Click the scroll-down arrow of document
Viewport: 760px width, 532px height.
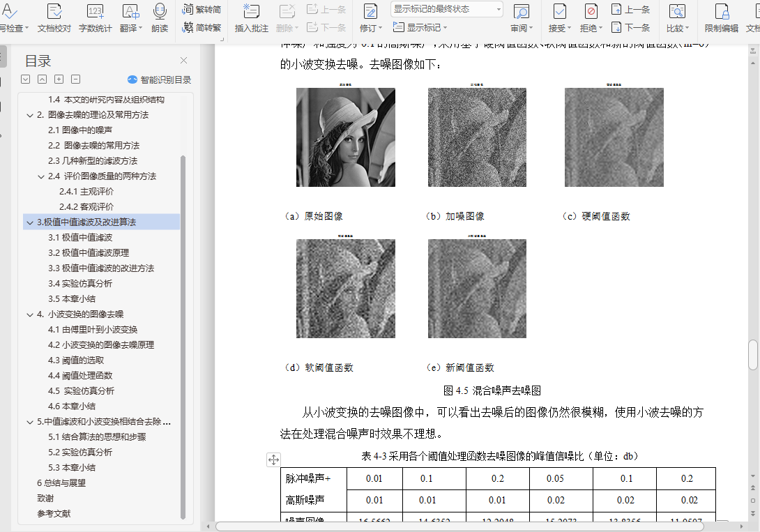pyautogui.click(x=753, y=476)
